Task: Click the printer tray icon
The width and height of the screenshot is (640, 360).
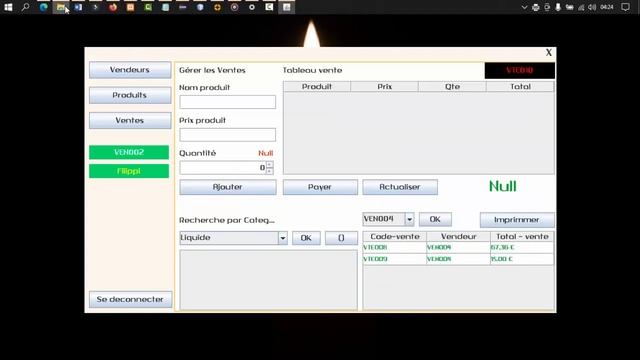Action: click(x=536, y=7)
